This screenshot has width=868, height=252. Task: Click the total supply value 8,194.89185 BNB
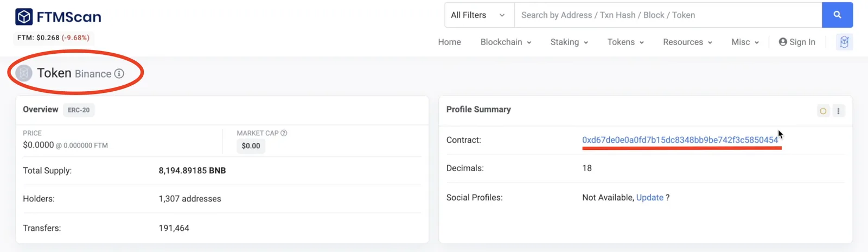[192, 171]
